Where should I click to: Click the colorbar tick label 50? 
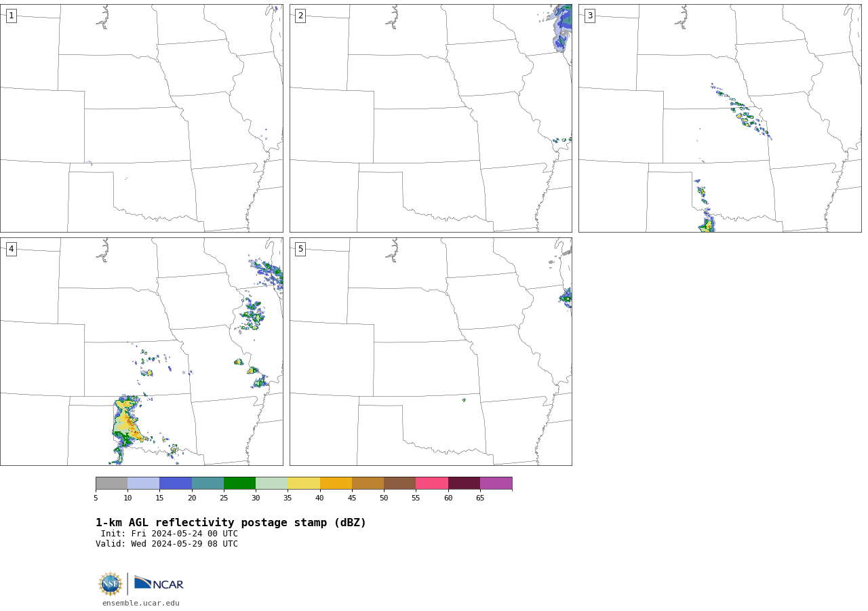(384, 498)
